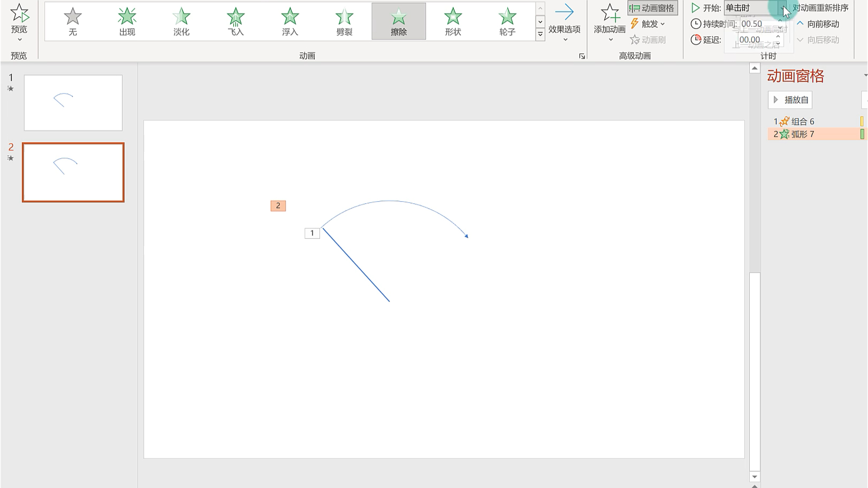Screen dimensions: 868x488
Task: Apply the 劈裂 (Split) animation
Action: (x=344, y=20)
